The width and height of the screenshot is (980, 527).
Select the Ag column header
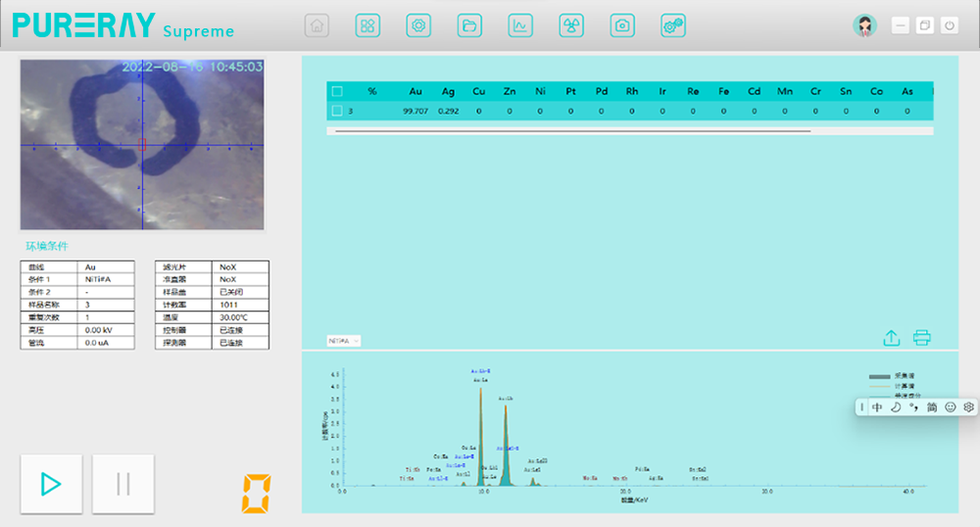[x=448, y=91]
